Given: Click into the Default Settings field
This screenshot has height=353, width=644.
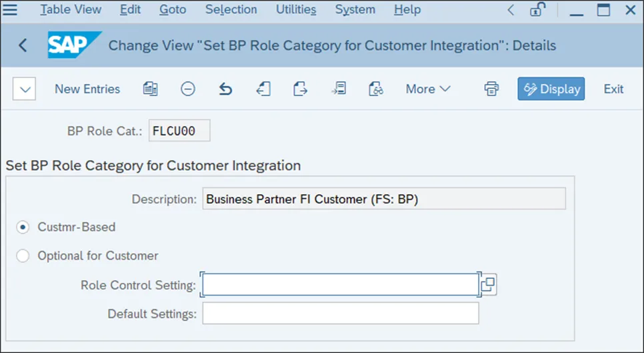Looking at the screenshot, I should click(x=340, y=313).
